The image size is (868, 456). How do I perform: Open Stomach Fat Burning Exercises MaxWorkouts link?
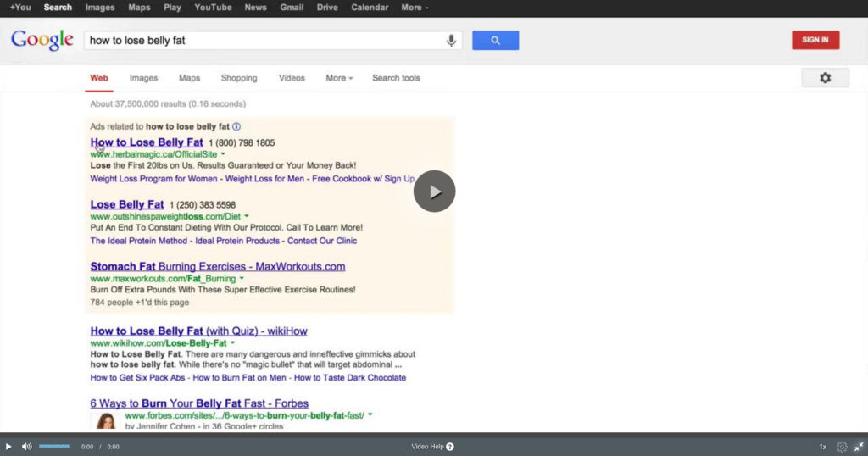pyautogui.click(x=218, y=266)
